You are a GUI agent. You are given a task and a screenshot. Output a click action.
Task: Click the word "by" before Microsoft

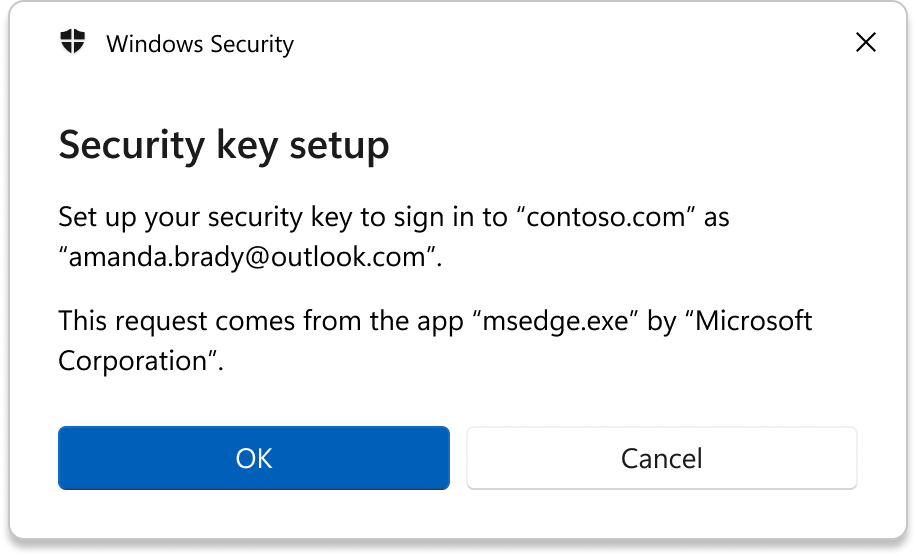click(661, 321)
